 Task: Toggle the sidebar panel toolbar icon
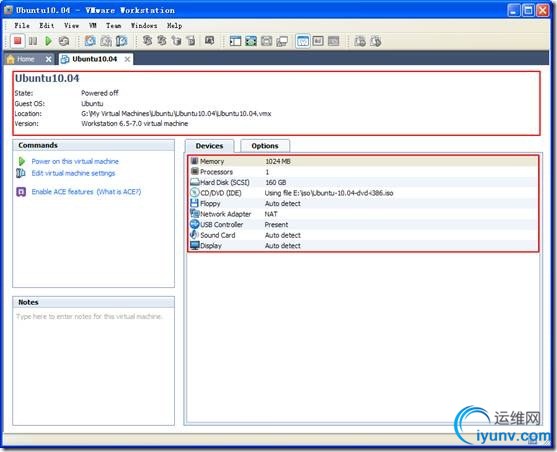(235, 41)
